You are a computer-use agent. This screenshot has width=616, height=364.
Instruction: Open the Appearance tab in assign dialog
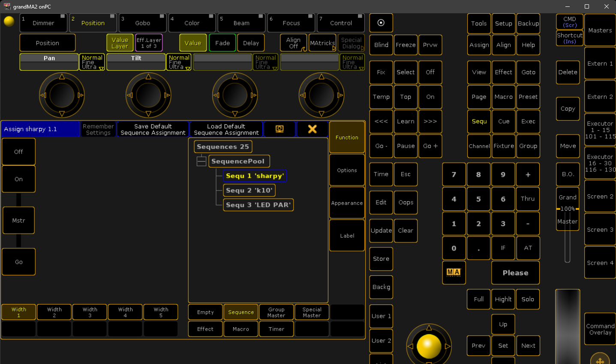click(x=347, y=203)
